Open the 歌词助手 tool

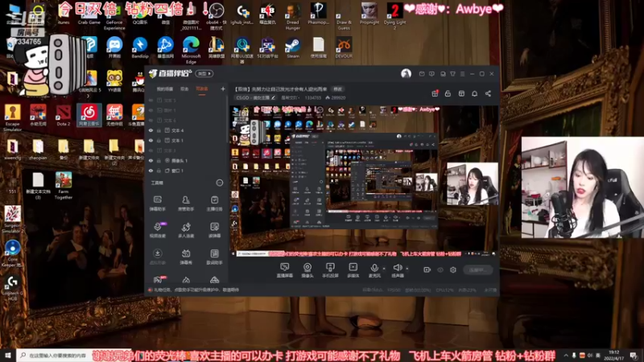[x=214, y=257]
